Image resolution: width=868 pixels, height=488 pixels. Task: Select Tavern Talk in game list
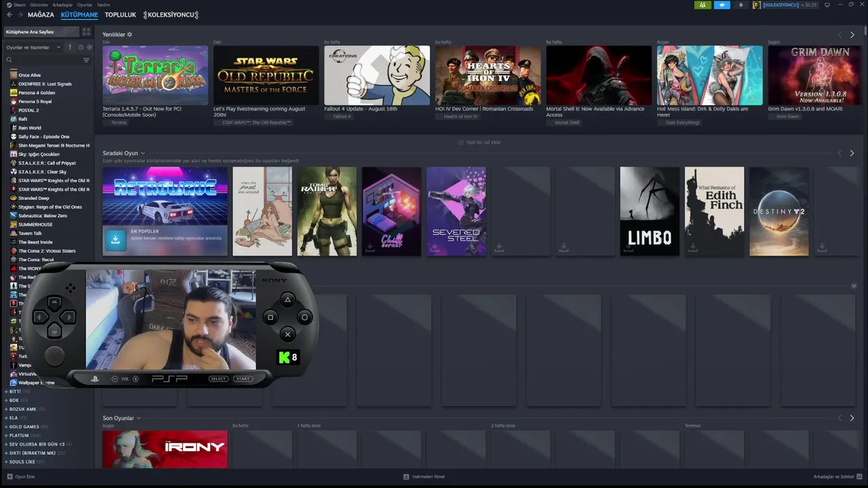tap(30, 233)
